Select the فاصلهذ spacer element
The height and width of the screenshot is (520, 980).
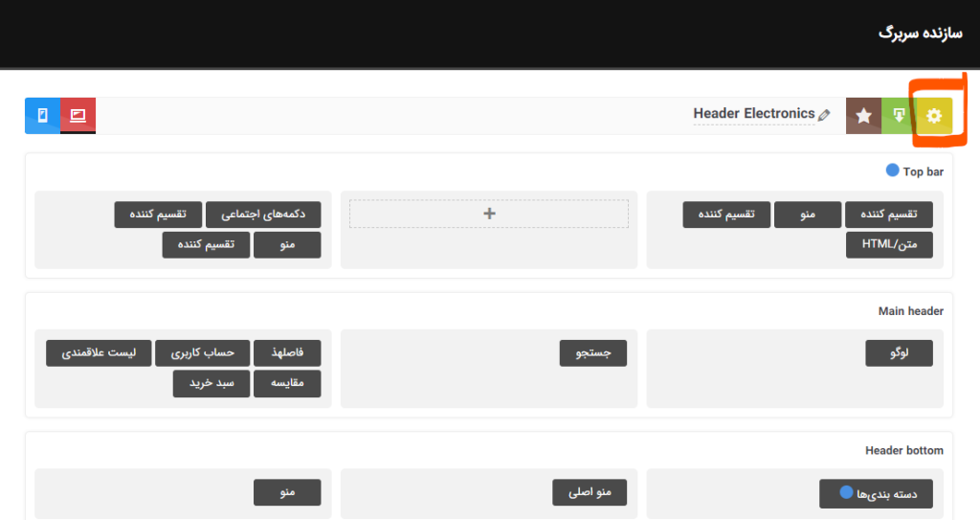[x=287, y=353]
